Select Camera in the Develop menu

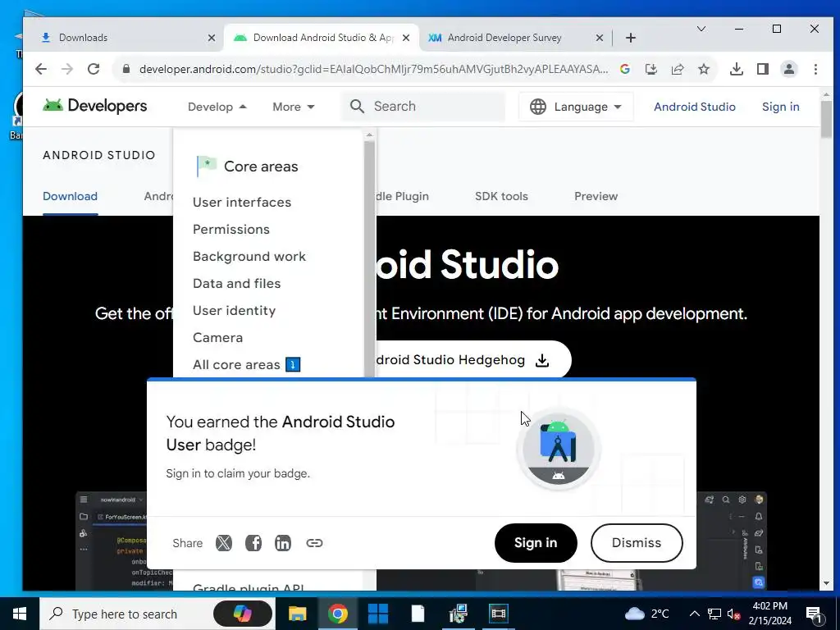tap(217, 337)
